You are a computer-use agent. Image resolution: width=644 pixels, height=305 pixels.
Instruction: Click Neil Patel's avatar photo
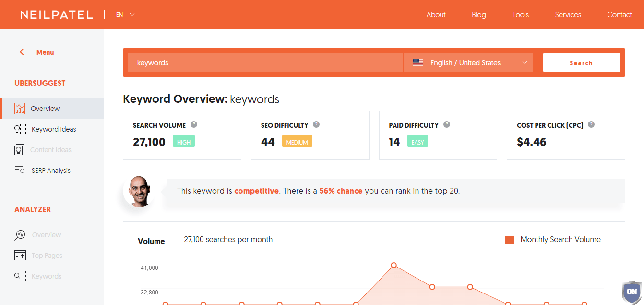point(138,191)
